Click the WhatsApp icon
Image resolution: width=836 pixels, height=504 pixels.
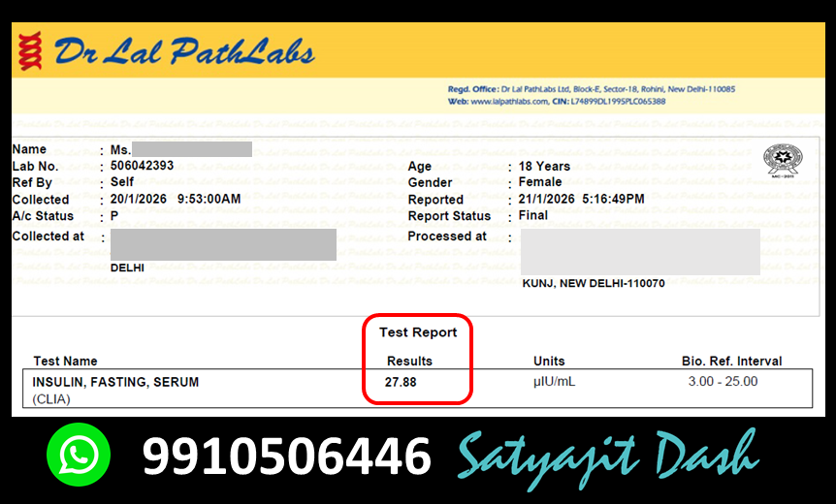79,455
